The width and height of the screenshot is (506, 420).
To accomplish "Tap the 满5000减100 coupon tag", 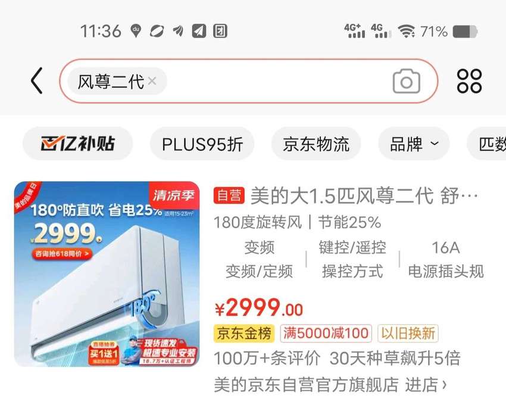I will 326,333.
